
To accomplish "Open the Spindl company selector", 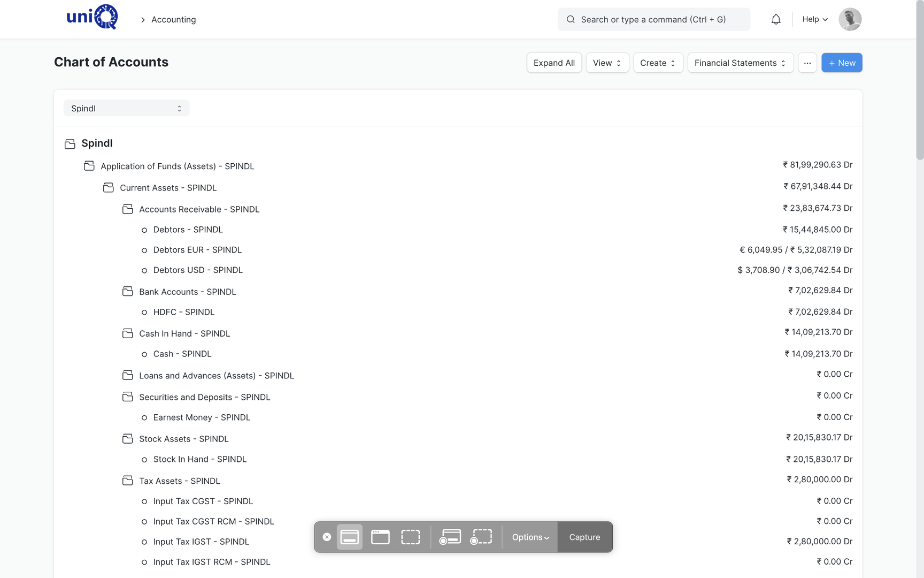I will point(126,108).
